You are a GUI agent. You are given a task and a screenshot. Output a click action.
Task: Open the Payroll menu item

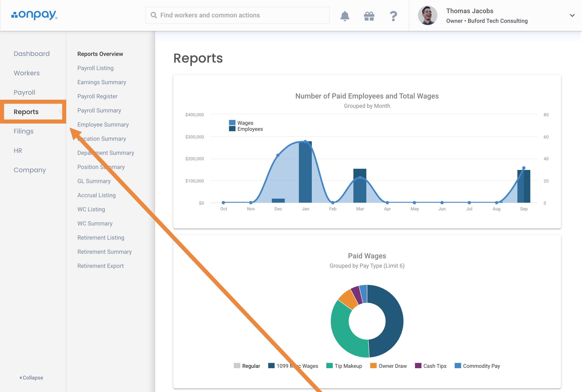tap(24, 92)
